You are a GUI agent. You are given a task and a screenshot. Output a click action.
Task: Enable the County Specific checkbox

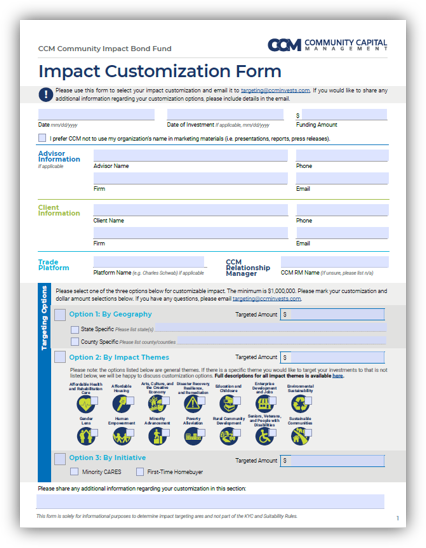point(74,341)
